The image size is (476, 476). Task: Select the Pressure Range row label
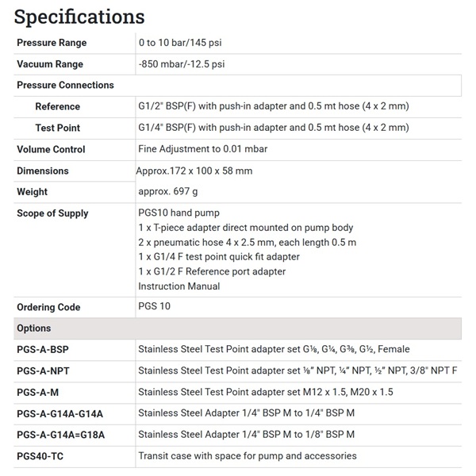click(52, 43)
